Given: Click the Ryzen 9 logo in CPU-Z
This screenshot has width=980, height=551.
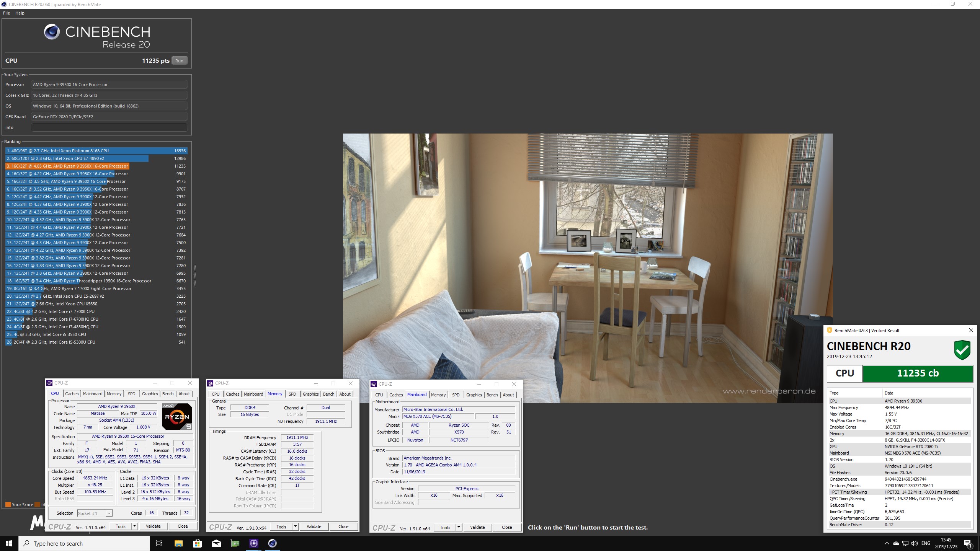Looking at the screenshot, I should tap(177, 416).
